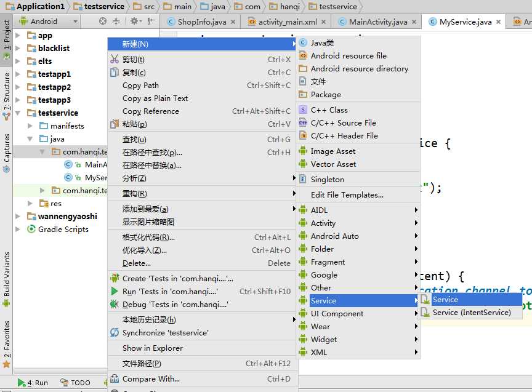Click the hide panel icon in Project toolbar
Screen dimensions: 532x392
pos(151,22)
